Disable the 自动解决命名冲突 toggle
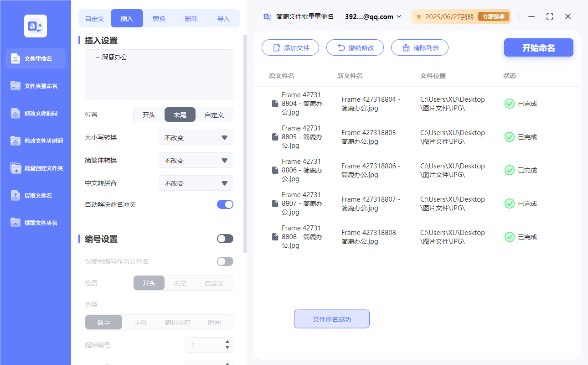 [x=225, y=204]
